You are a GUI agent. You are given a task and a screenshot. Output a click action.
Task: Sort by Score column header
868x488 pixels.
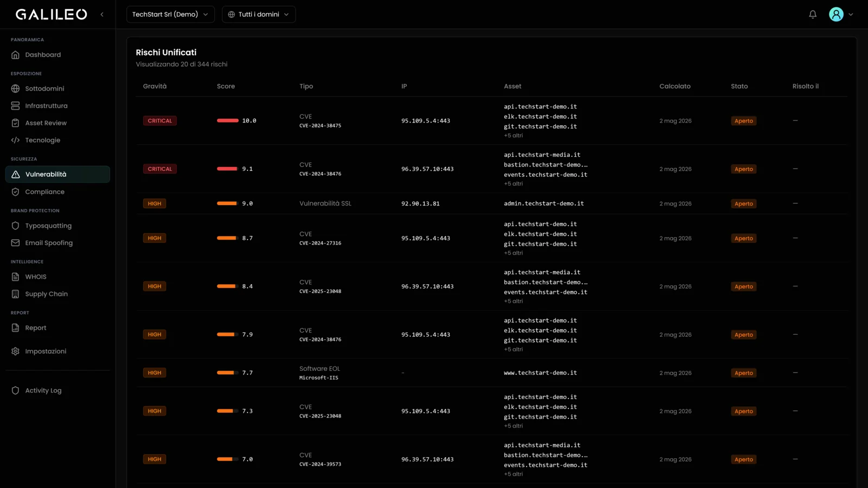point(226,86)
